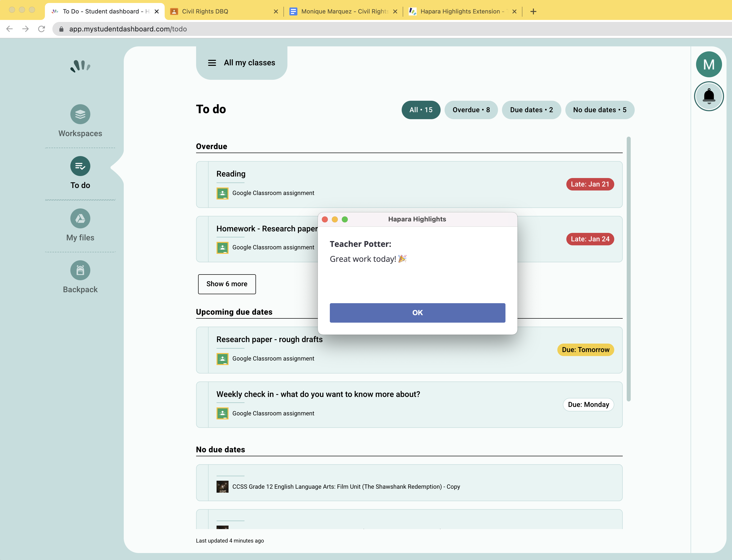
Task: Go back using browser back arrow
Action: pos(10,29)
